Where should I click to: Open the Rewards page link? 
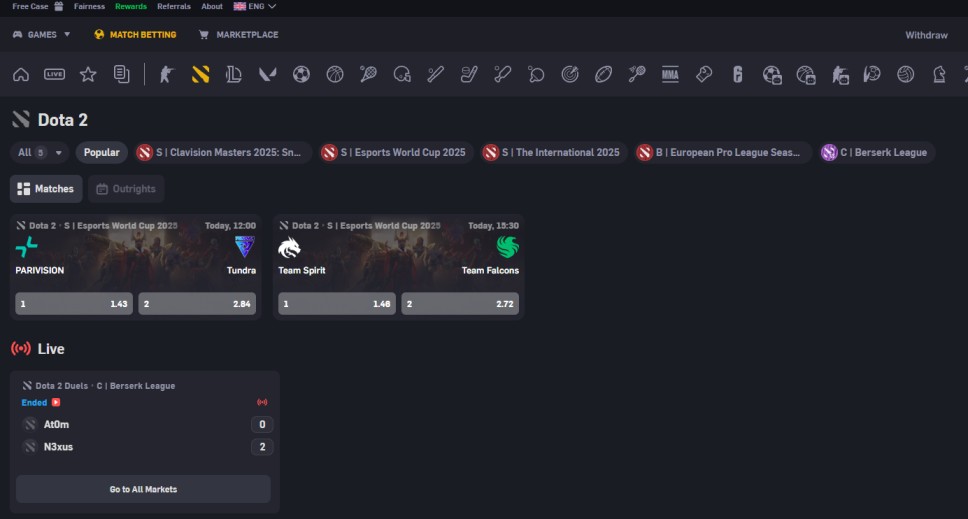[131, 6]
